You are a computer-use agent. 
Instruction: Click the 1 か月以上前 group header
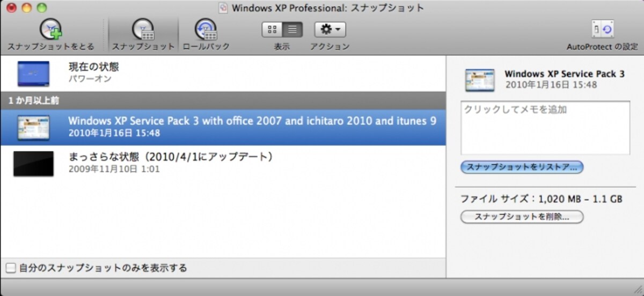223,100
